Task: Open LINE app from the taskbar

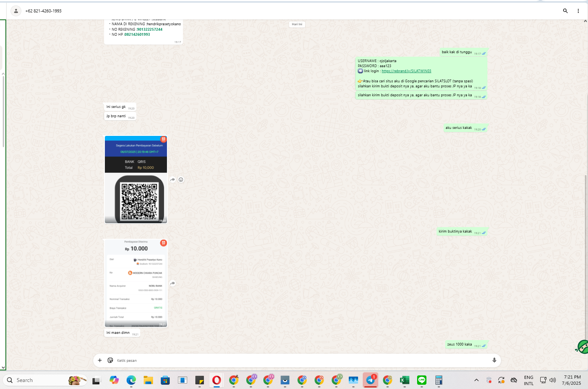Action: (422, 380)
